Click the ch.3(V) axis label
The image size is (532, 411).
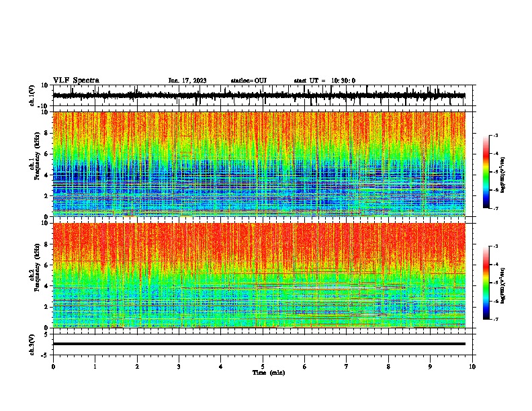pyautogui.click(x=32, y=345)
